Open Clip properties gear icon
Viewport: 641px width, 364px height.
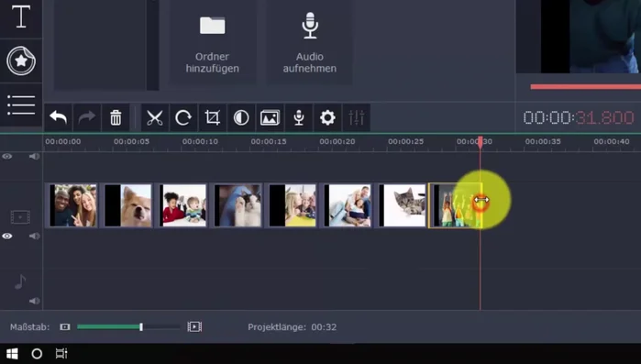[327, 117]
